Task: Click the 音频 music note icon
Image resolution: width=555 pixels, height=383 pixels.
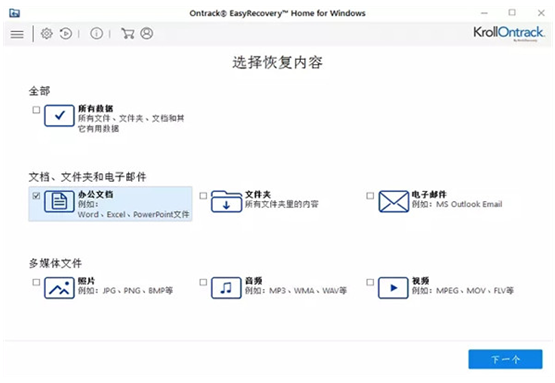Action: [226, 288]
